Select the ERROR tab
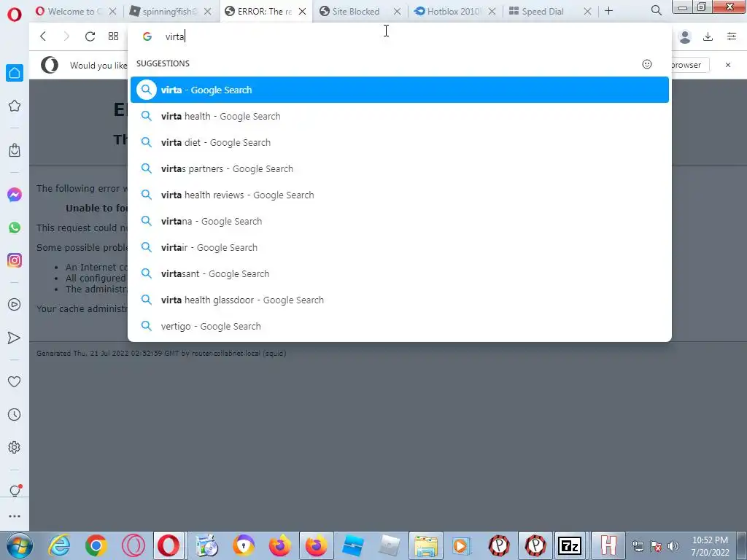Viewport: 747px width, 560px height. [x=266, y=12]
